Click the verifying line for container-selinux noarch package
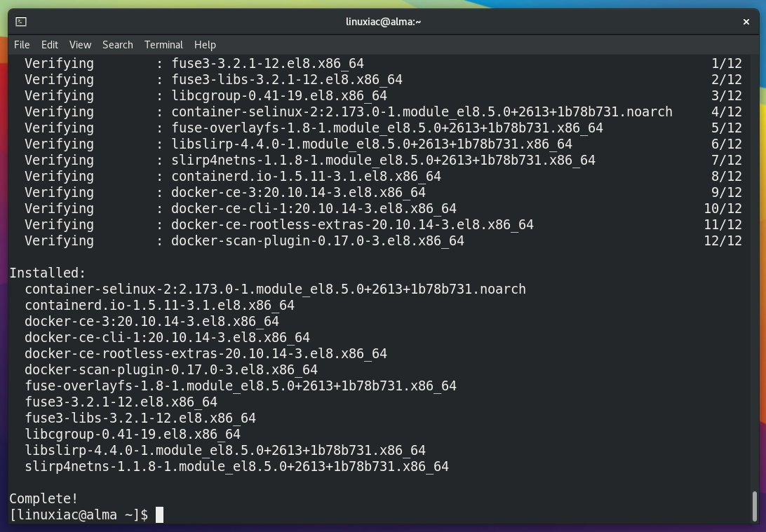 (x=383, y=111)
